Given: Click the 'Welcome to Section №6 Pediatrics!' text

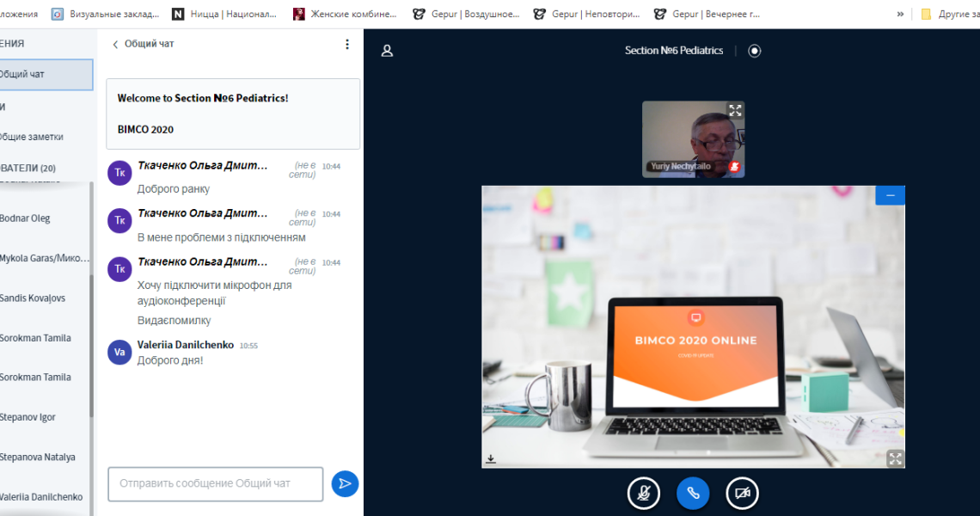Looking at the screenshot, I should click(x=203, y=98).
